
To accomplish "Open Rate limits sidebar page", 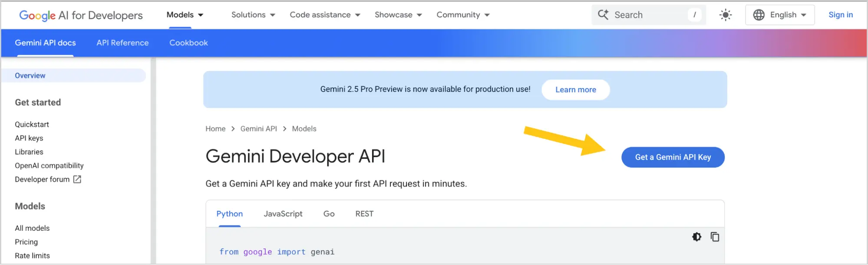I will [32, 256].
